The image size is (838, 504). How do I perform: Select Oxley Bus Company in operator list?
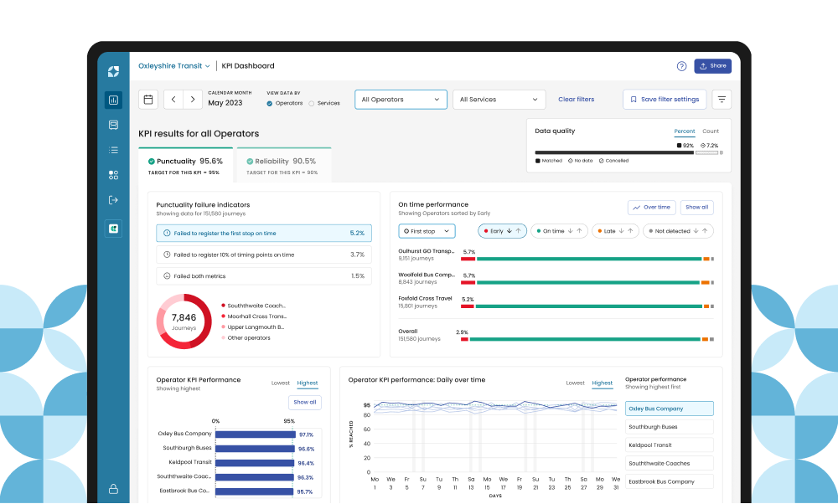point(669,409)
